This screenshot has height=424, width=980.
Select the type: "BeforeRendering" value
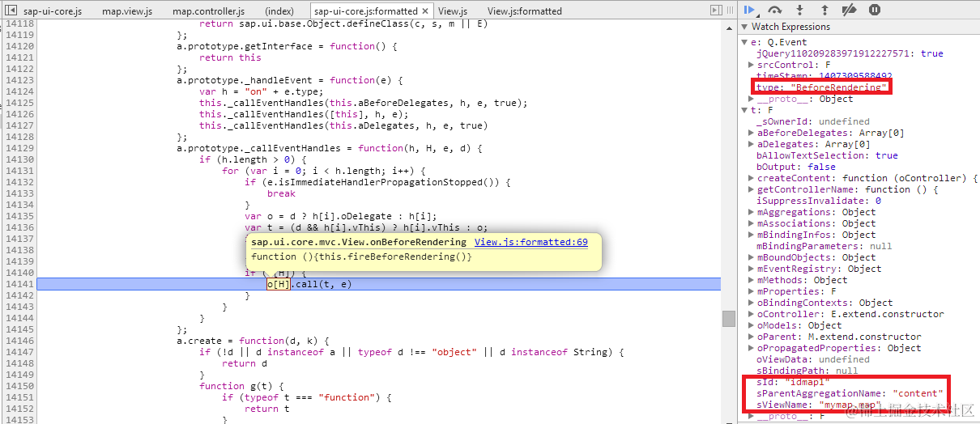tap(838, 87)
